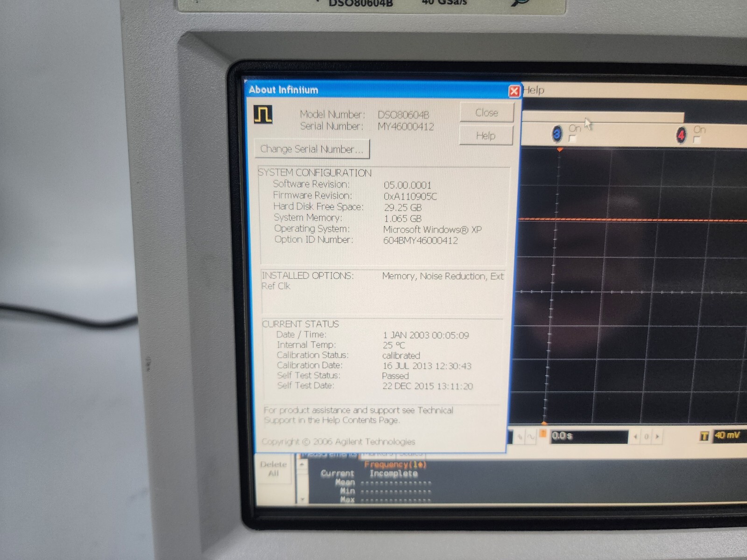
Task: Click Change Serial Number button
Action: tap(312, 149)
